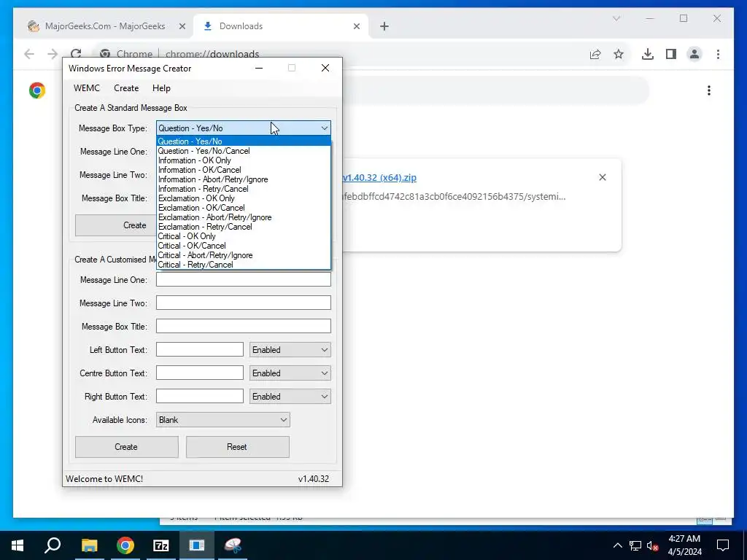Bookmark this page with star icon
The image size is (747, 560).
click(619, 54)
